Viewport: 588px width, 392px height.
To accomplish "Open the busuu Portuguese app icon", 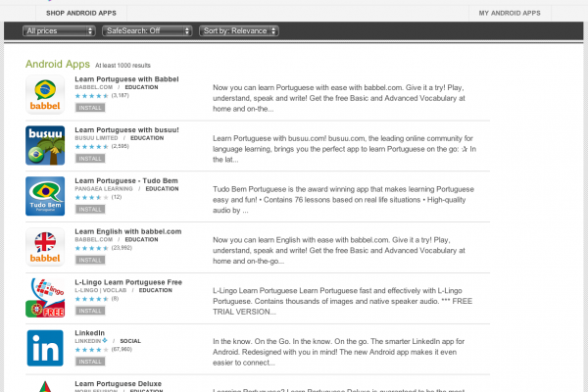I will (45, 145).
